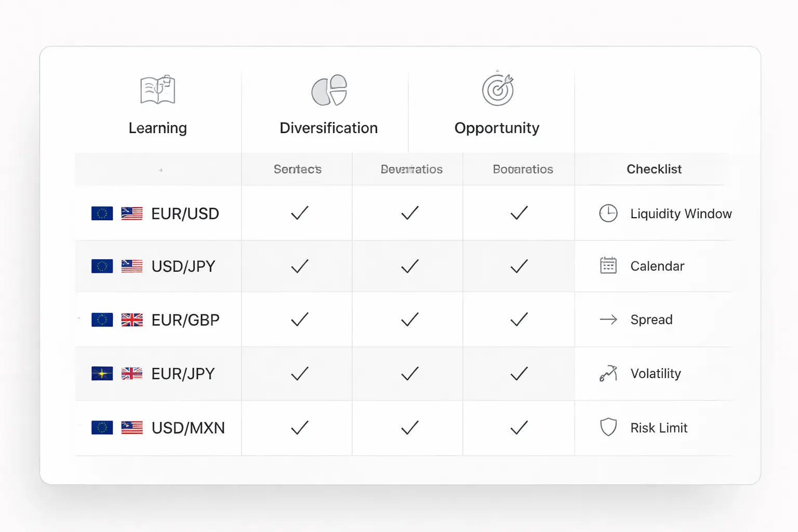Toggle the first checkmark in the EUR/USD row
Screen dimensions: 798x532
tap(299, 213)
